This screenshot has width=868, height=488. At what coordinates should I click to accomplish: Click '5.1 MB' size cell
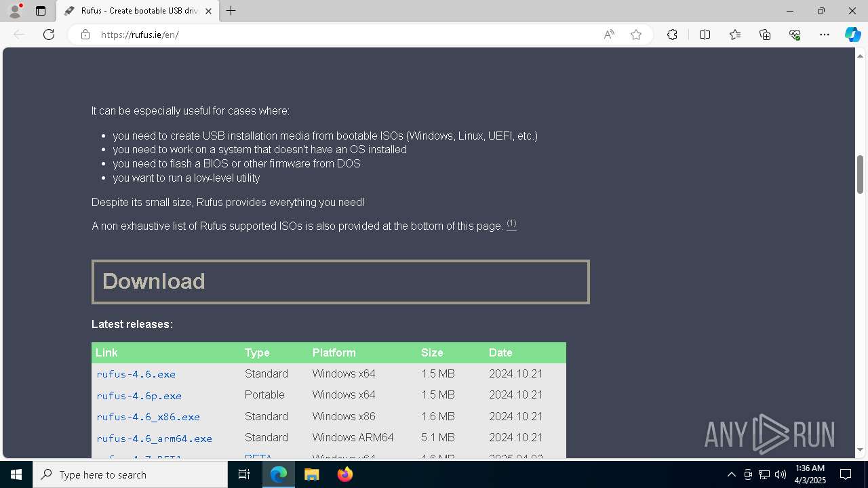437,438
